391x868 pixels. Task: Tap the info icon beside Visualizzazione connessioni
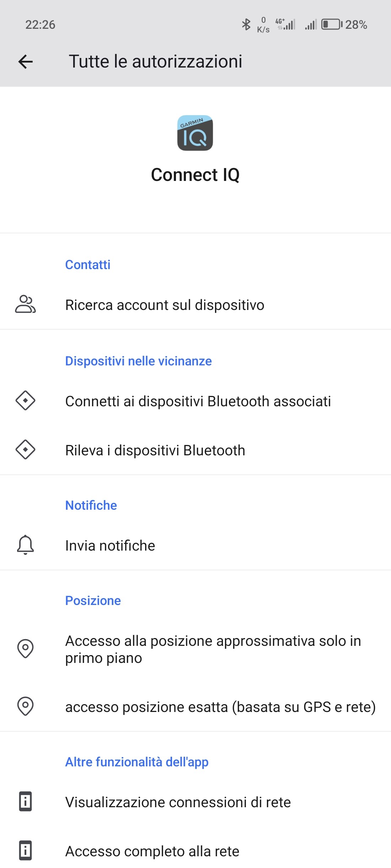25,802
